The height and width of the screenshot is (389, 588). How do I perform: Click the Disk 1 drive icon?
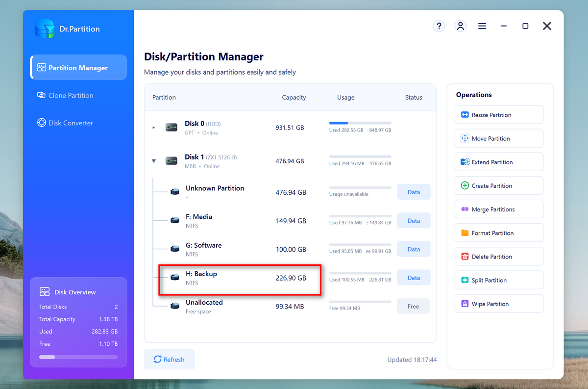[x=171, y=161]
